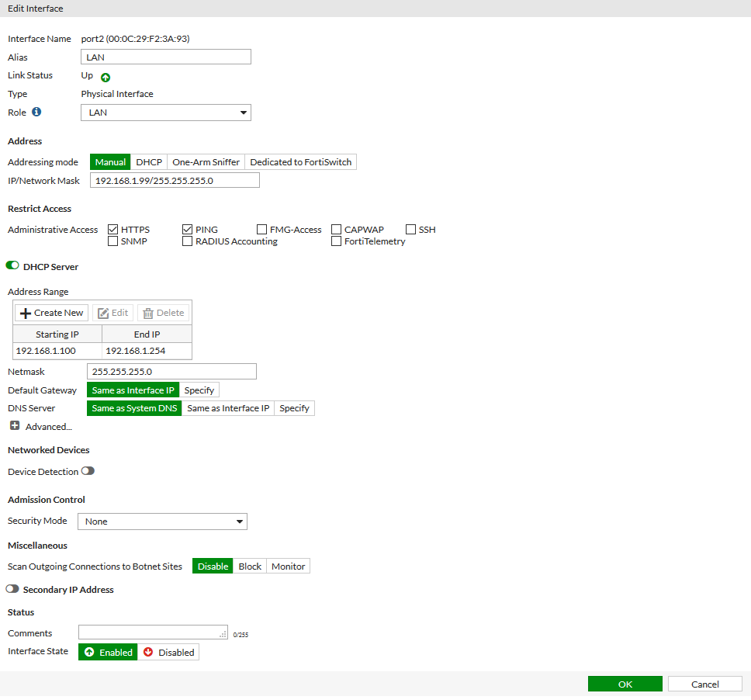
Task: Click the OK button
Action: (625, 684)
